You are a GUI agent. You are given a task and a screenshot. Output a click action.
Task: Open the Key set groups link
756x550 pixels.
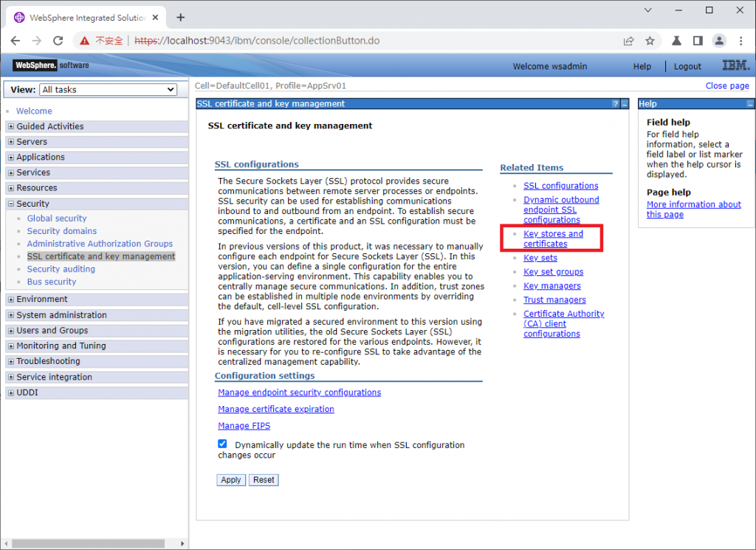click(554, 272)
